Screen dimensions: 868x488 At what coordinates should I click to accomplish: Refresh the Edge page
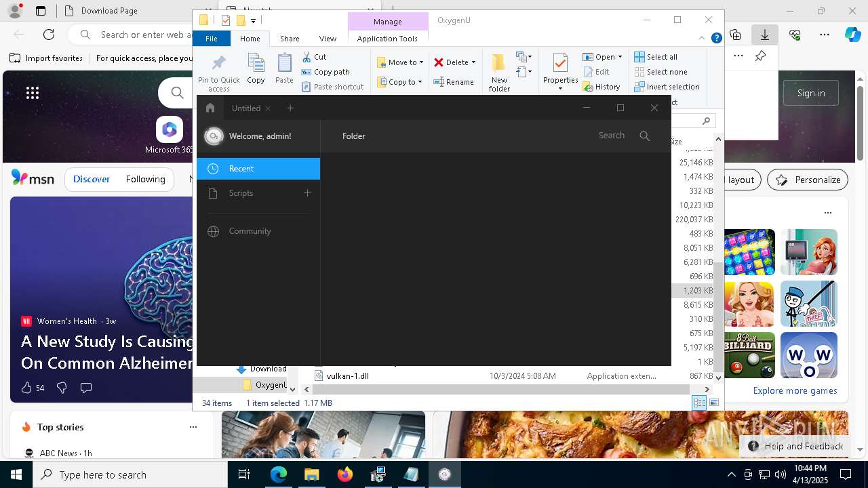(x=49, y=35)
